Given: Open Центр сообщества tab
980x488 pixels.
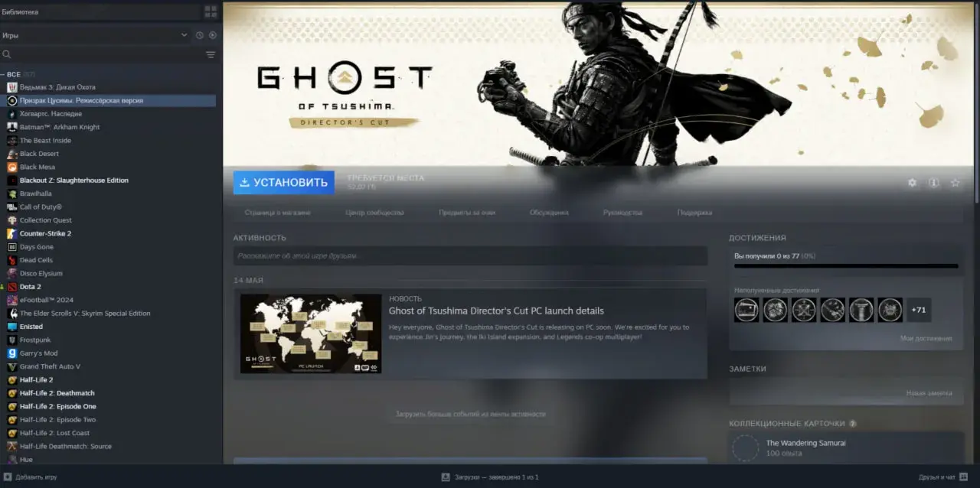Looking at the screenshot, I should click(x=374, y=213).
